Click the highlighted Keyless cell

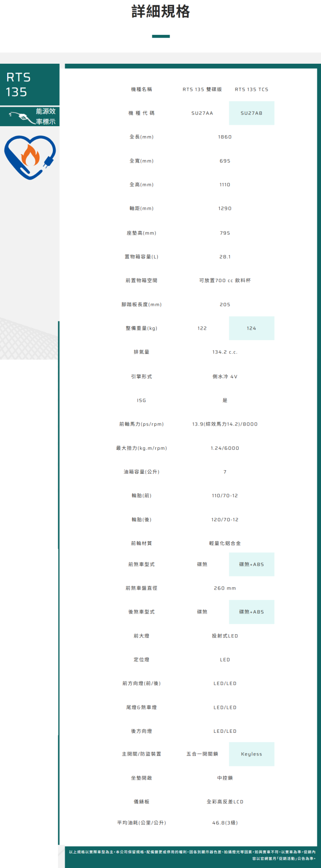[251, 754]
